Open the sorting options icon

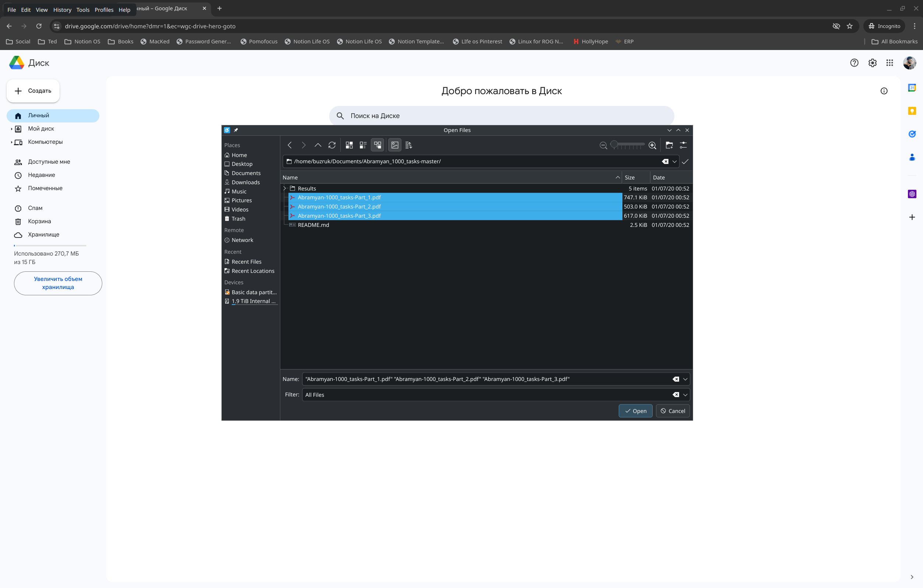click(x=409, y=145)
